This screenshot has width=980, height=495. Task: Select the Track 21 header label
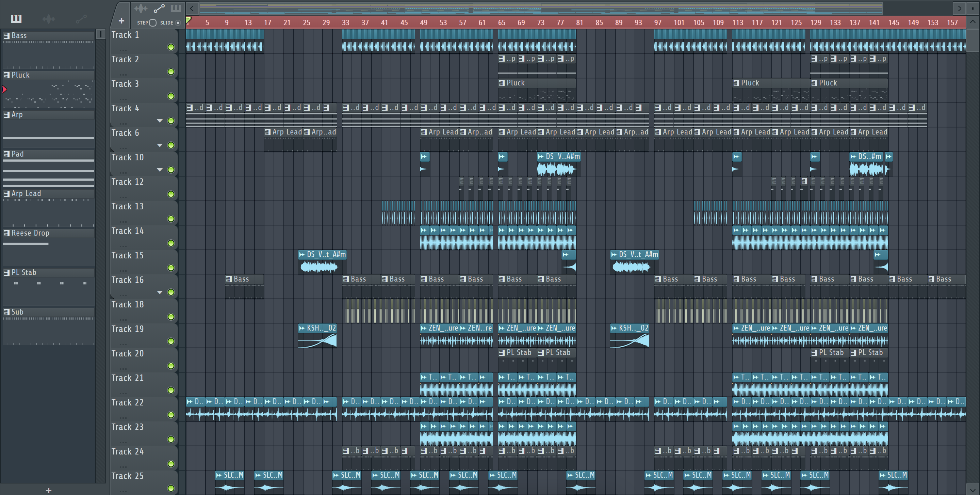coord(128,378)
